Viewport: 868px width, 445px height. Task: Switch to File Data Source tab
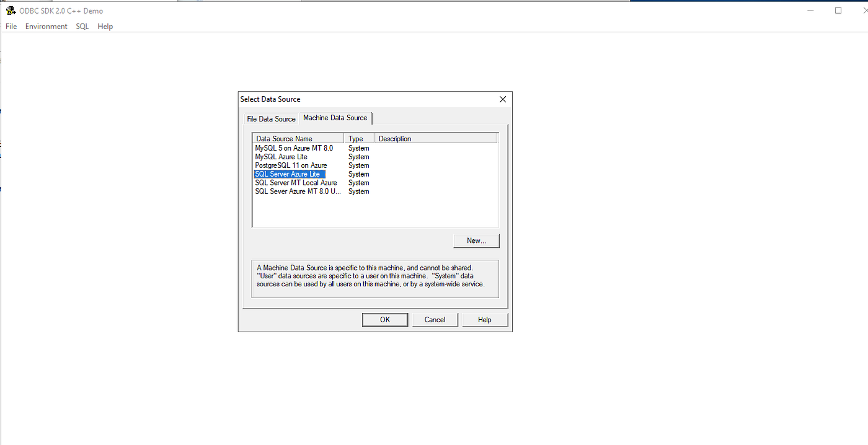pyautogui.click(x=271, y=119)
